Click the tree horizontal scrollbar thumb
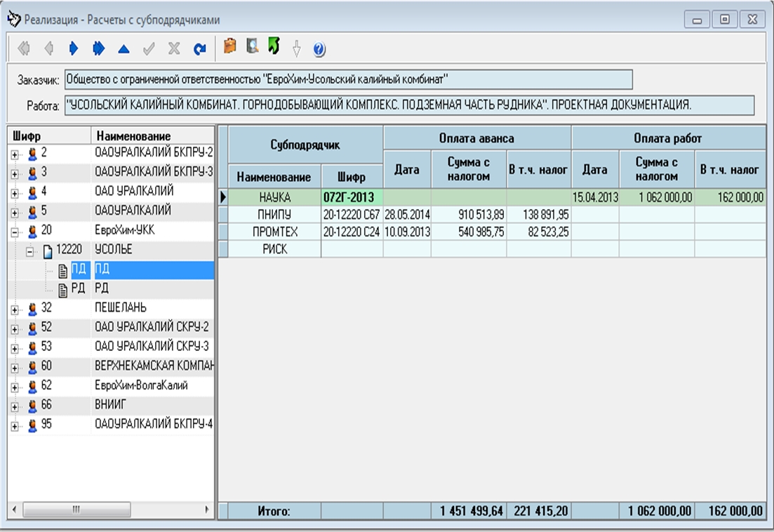The image size is (774, 532). point(76,510)
